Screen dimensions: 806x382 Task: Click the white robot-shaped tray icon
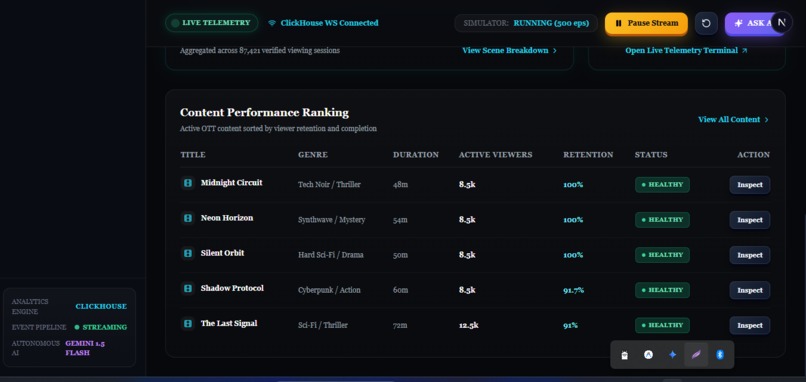(x=625, y=355)
